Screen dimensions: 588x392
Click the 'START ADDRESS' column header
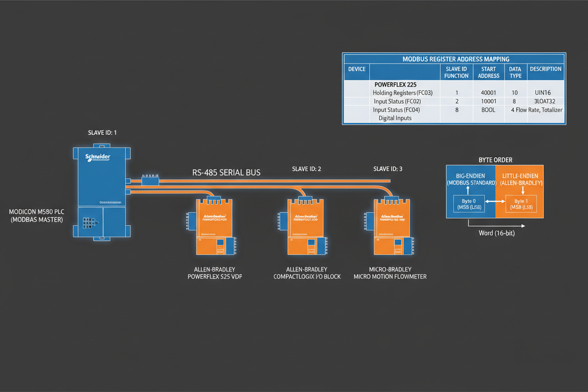[x=489, y=72]
